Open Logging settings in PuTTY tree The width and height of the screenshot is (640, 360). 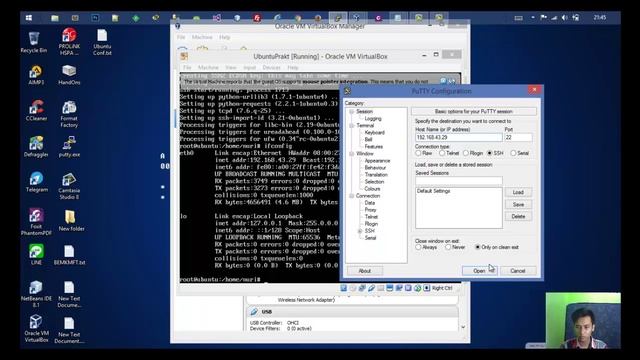[373, 118]
